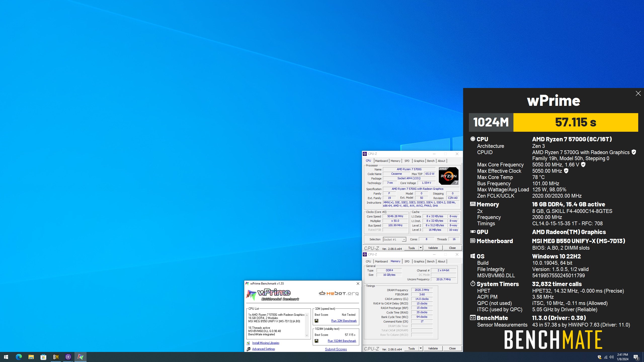Click the wPrime logo graphic
Screen dimensions: 644x362
[x=273, y=295]
